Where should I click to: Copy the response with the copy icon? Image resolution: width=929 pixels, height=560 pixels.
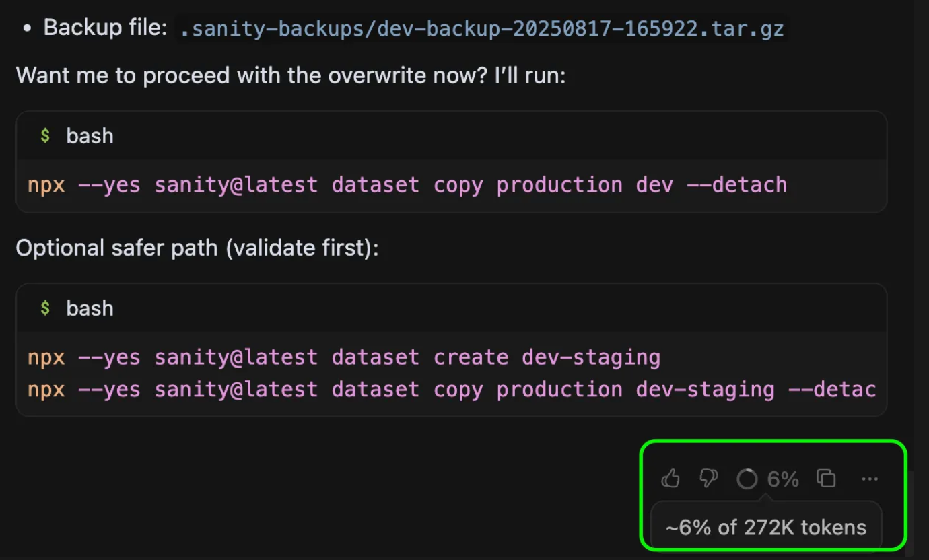(826, 479)
